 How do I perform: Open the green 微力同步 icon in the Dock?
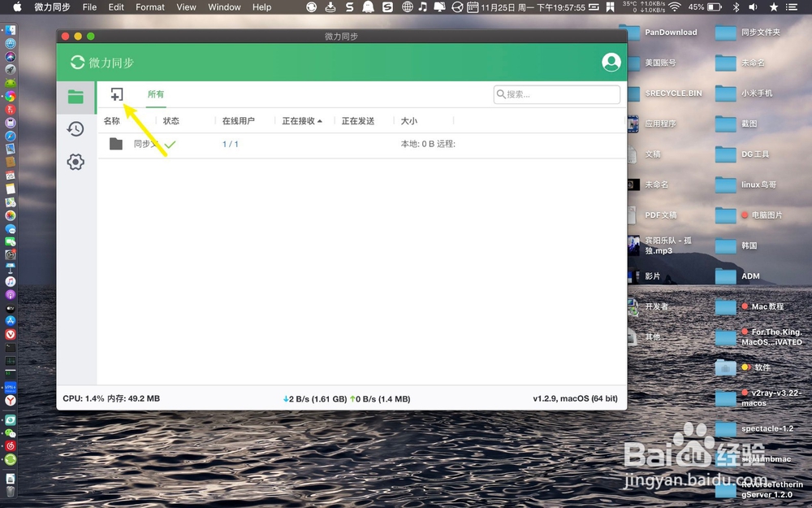tap(11, 459)
